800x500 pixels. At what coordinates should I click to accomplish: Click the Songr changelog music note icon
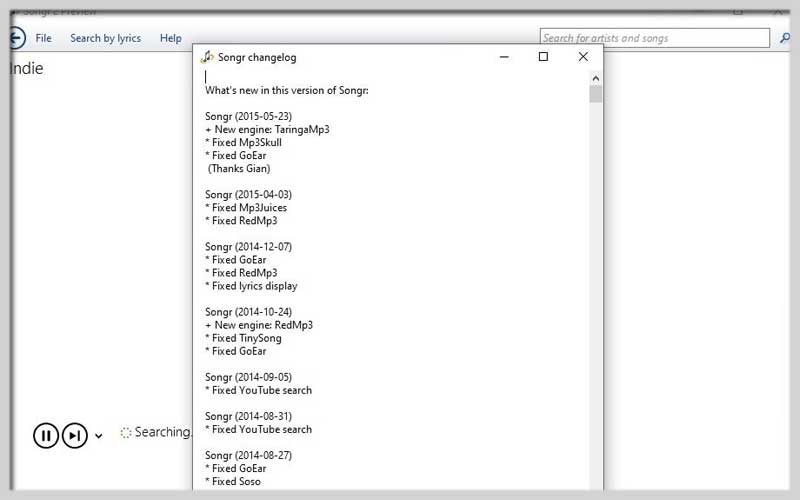point(207,57)
